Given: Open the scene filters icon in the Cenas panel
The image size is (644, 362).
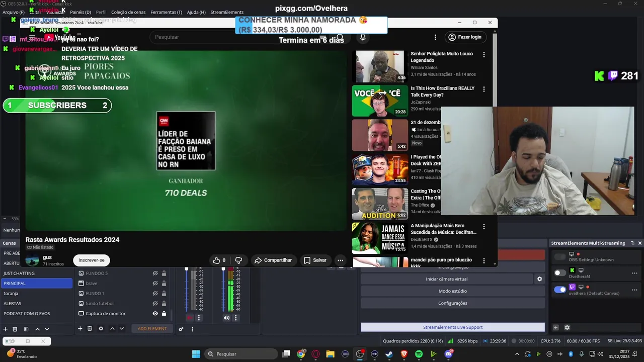Looking at the screenshot, I should [x=26, y=329].
